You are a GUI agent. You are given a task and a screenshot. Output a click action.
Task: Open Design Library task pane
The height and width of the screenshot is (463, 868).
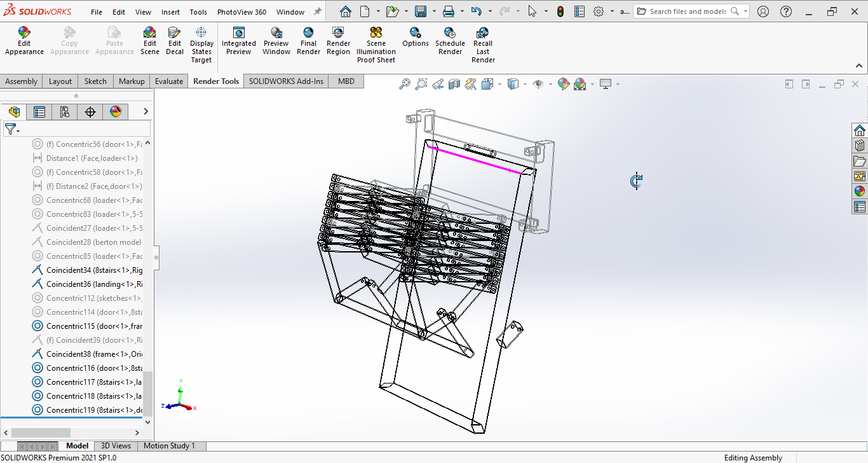point(860,146)
